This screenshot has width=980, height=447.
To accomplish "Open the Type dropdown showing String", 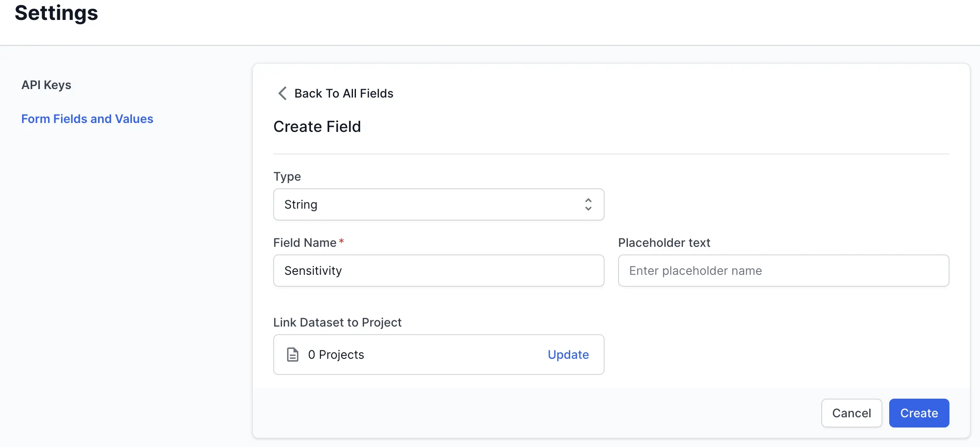I will point(438,204).
